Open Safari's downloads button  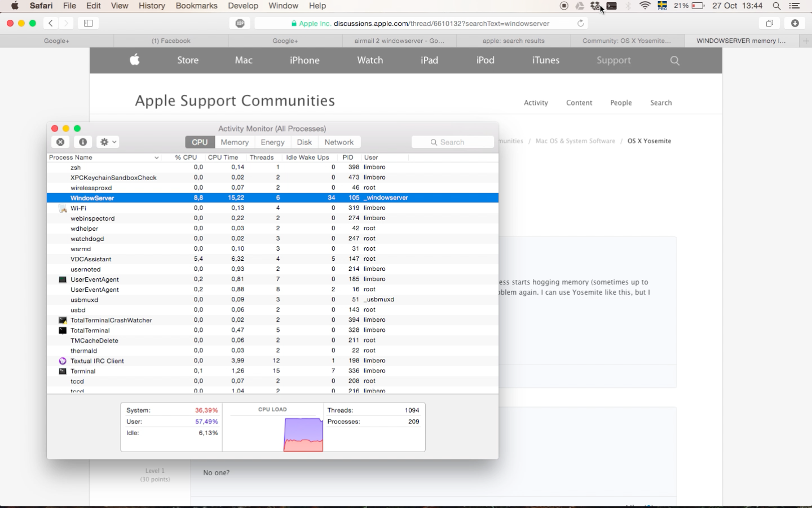click(x=795, y=23)
